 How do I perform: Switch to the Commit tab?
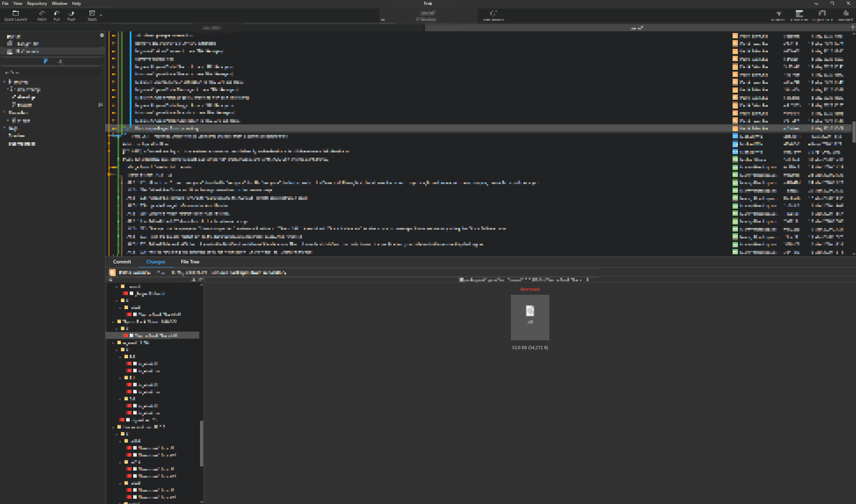[122, 262]
